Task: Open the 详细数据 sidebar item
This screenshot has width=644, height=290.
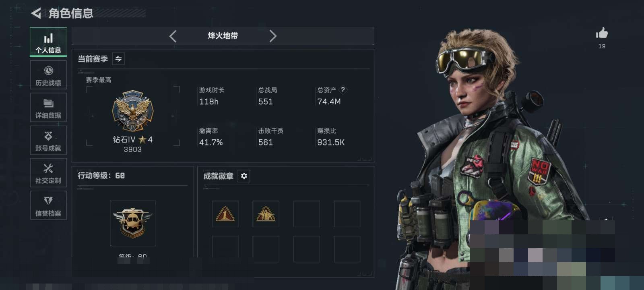Action: coord(48,108)
